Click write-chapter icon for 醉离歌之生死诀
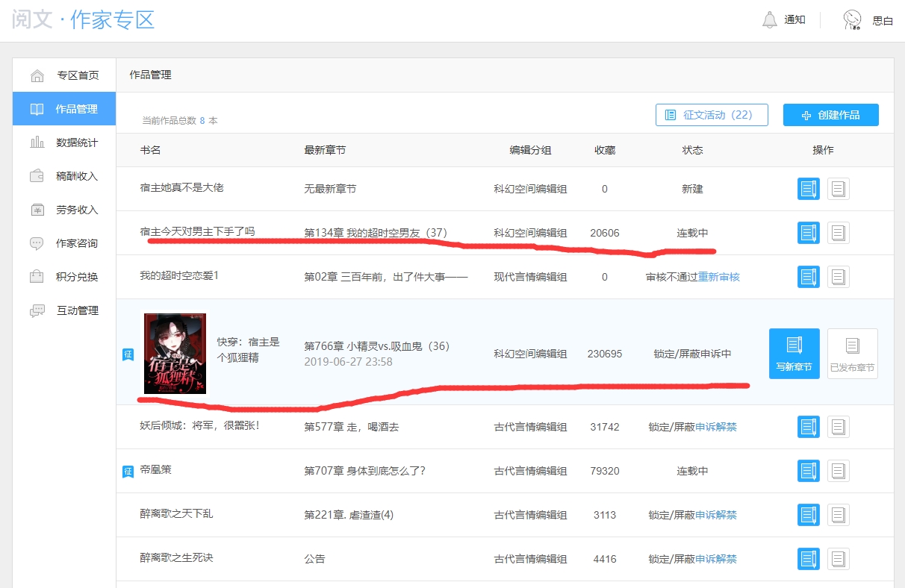Viewport: 905px width, 588px height. (x=808, y=559)
